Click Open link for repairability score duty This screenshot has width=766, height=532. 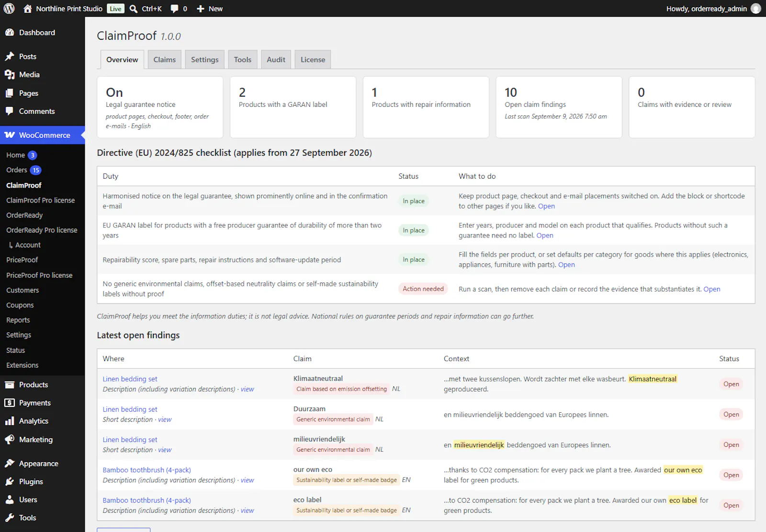click(566, 265)
